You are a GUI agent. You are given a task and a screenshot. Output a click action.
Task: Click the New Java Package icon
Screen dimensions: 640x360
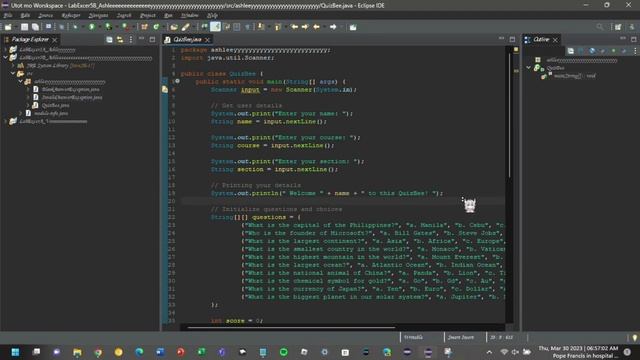[x=144, y=27]
